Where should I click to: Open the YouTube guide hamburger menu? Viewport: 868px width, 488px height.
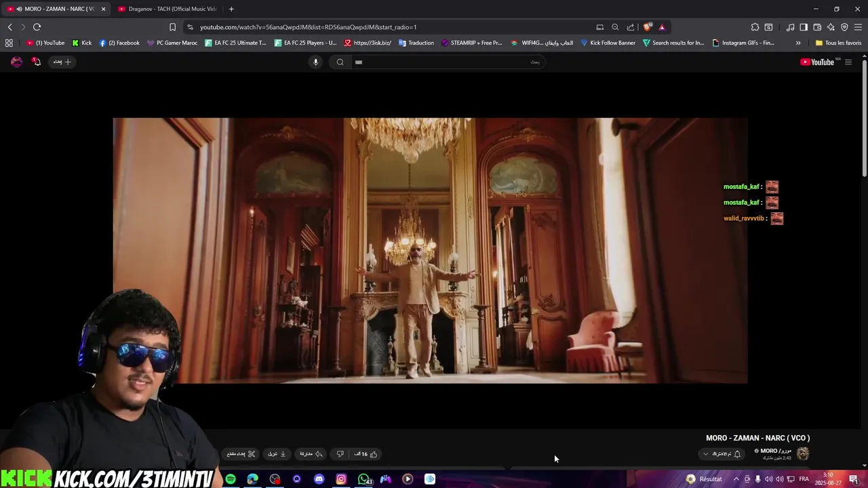point(848,62)
